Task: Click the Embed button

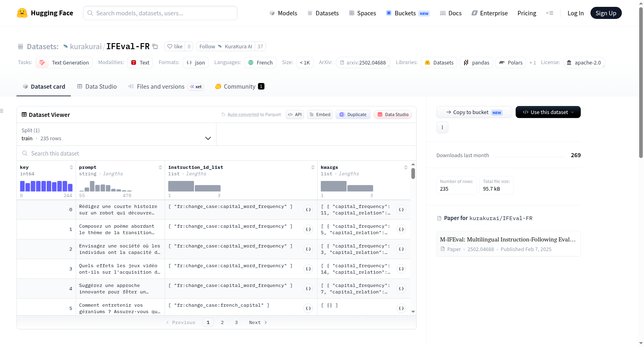Action: tap(320, 114)
